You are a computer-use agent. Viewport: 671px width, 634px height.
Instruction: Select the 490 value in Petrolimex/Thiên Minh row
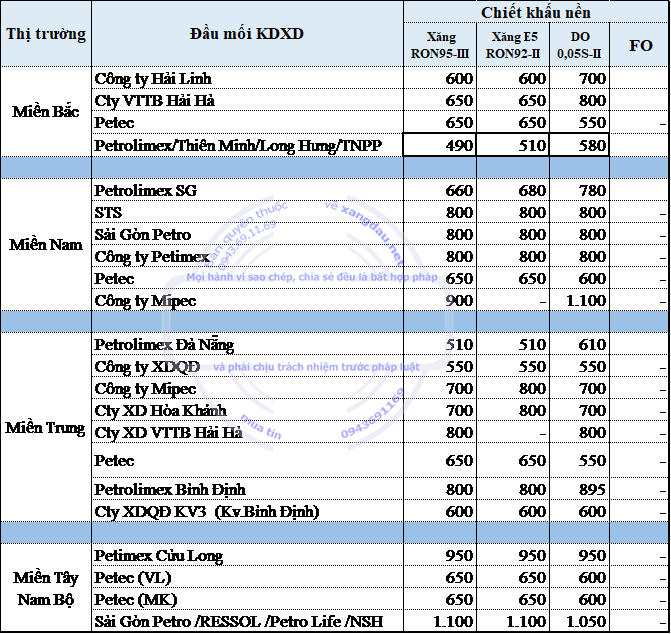(440, 145)
